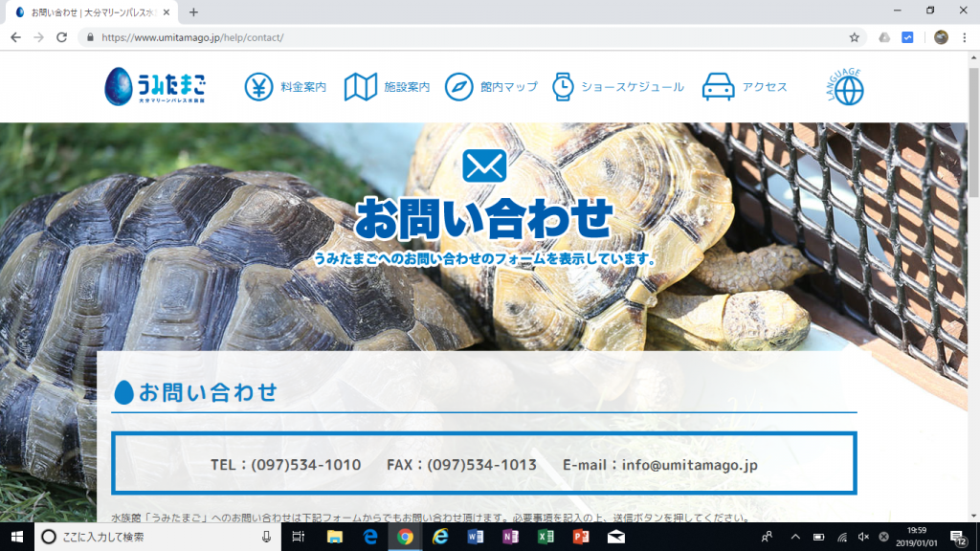Click the watch icon for ショースケジュール
This screenshot has height=551, width=980.
(x=563, y=87)
